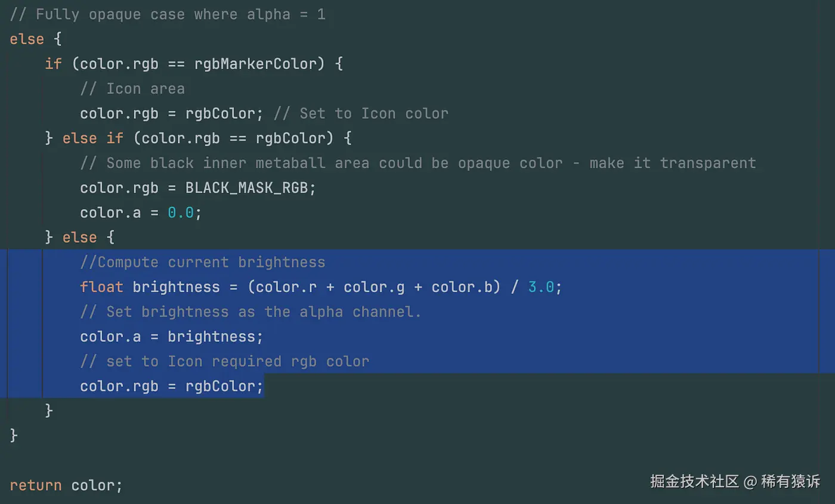Click the "Set brightness as the alpha channel" comment
The image size is (835, 504).
250,312
